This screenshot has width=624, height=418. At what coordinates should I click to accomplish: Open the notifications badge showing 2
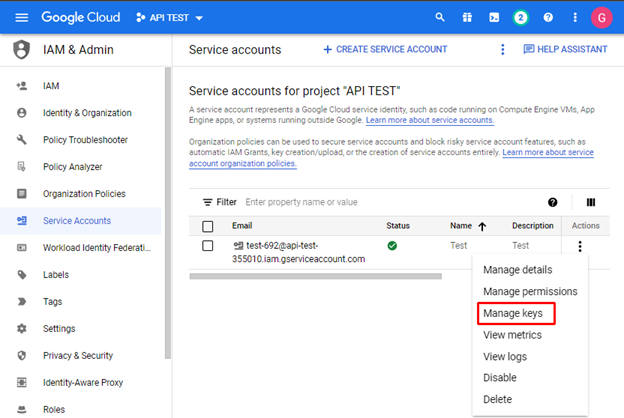(520, 18)
